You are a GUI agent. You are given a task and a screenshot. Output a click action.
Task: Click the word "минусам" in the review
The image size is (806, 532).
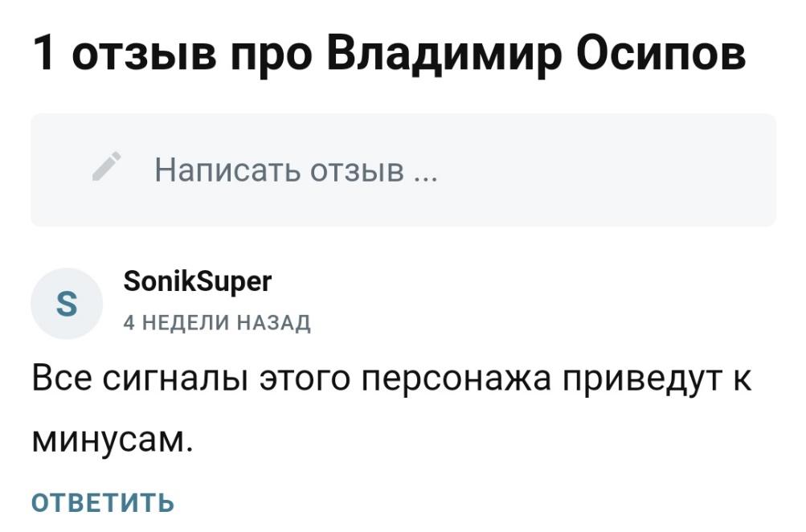tap(112, 438)
